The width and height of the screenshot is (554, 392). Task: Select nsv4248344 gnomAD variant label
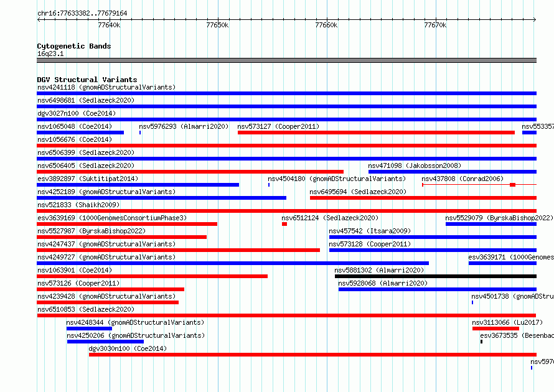[135, 322]
